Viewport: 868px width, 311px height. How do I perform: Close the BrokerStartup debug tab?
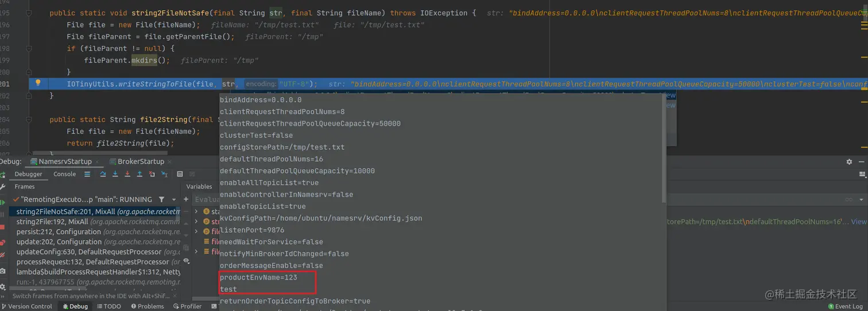(x=170, y=162)
